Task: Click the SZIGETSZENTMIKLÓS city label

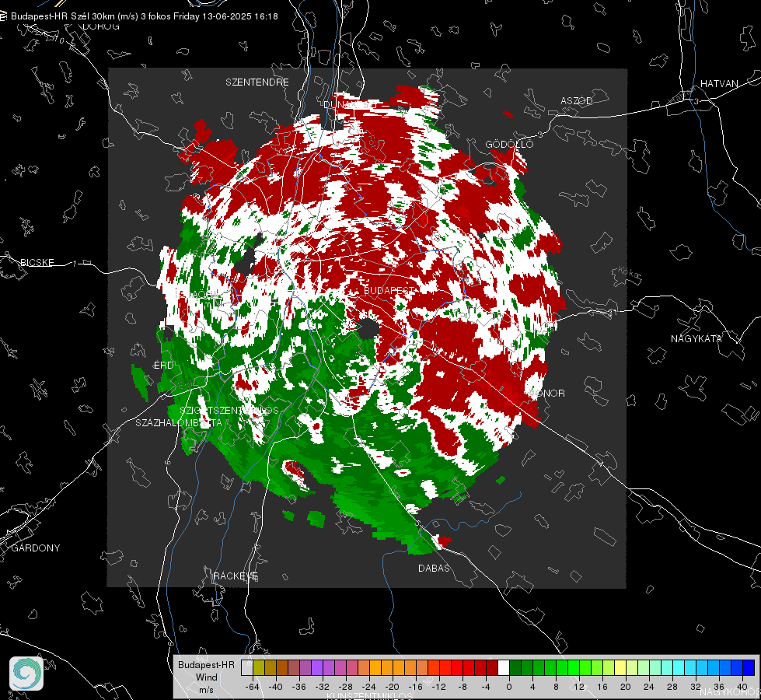Action: point(229,410)
